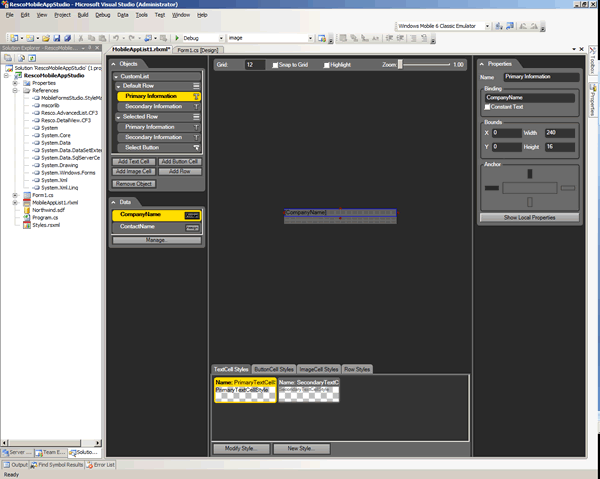Click the Manage... button in Data panel
Viewport: 600px width, 479px height.
coord(157,240)
